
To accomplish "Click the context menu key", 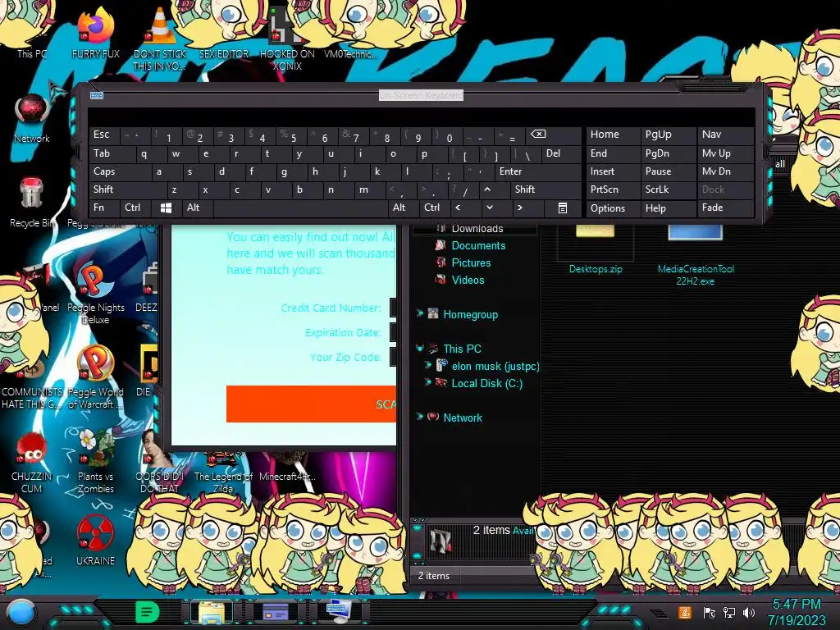I will 563,208.
